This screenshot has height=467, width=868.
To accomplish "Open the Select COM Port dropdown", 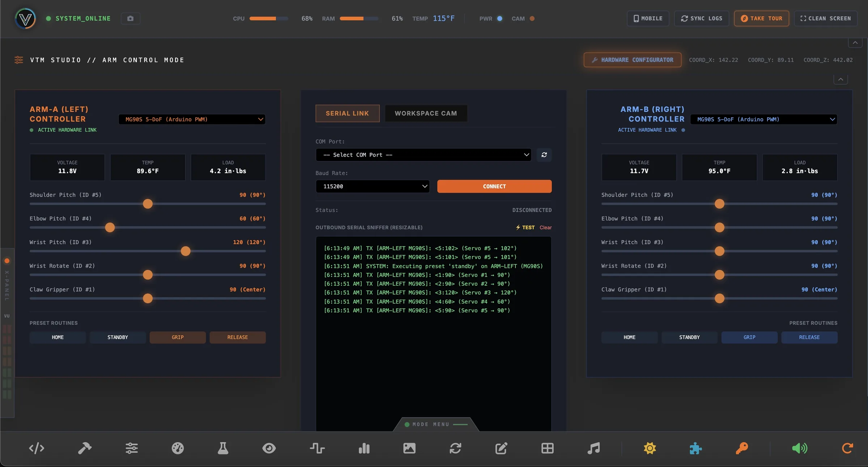I will [x=424, y=155].
